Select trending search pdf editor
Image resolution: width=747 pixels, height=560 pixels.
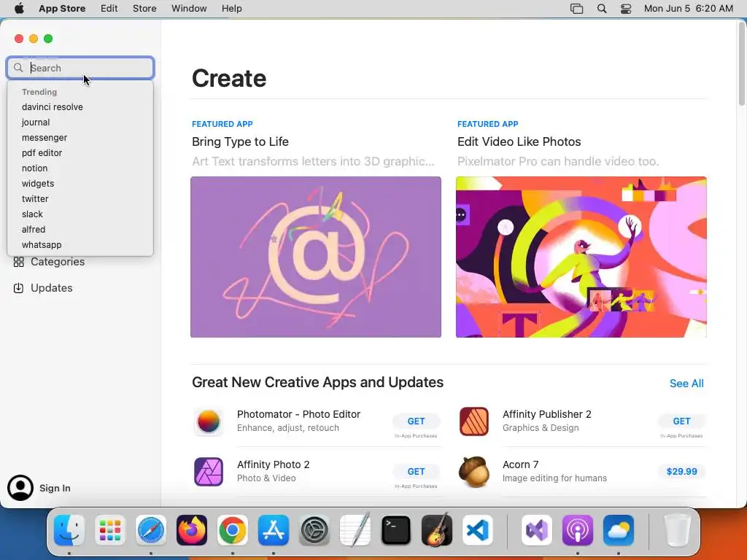click(x=42, y=153)
